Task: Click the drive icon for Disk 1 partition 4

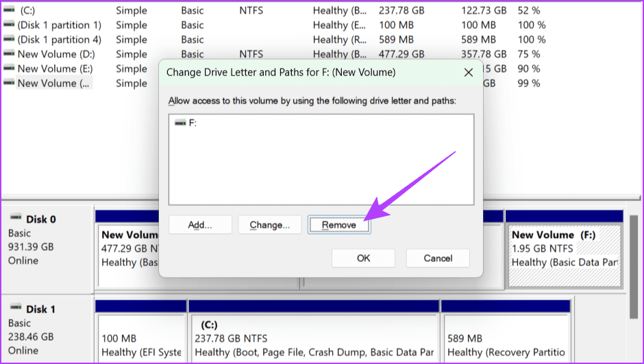Action: pyautogui.click(x=9, y=40)
